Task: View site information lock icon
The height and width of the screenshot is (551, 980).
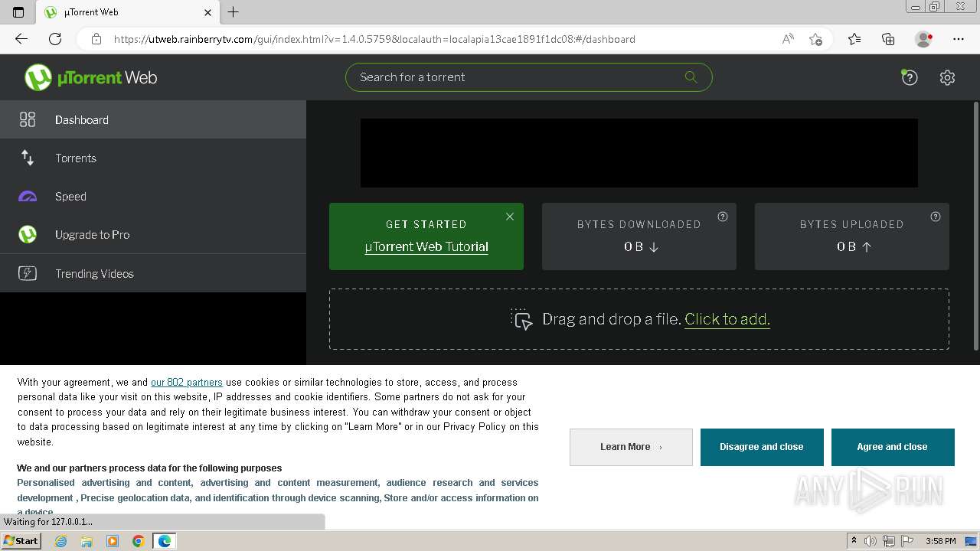Action: pos(96,39)
